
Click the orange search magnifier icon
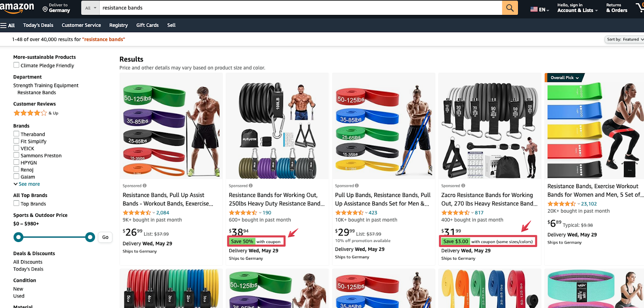(510, 7)
